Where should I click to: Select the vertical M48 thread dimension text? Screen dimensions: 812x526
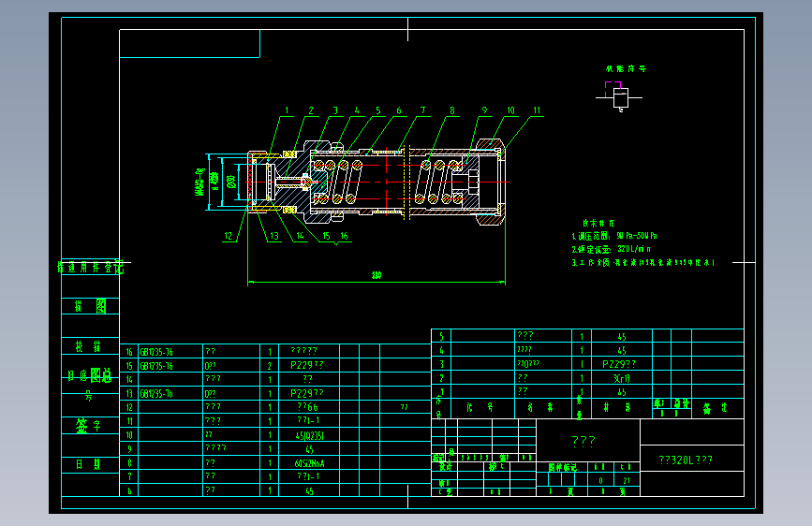pos(199,182)
